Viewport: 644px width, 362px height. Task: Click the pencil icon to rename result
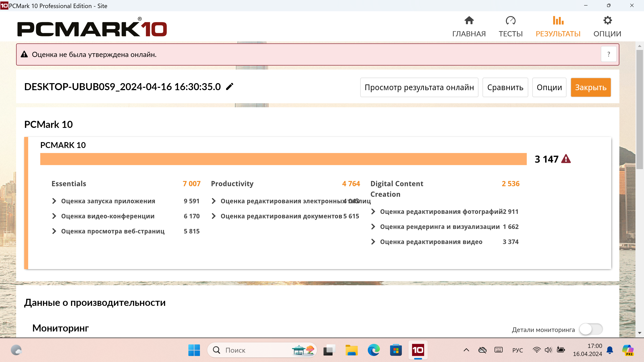pyautogui.click(x=229, y=87)
